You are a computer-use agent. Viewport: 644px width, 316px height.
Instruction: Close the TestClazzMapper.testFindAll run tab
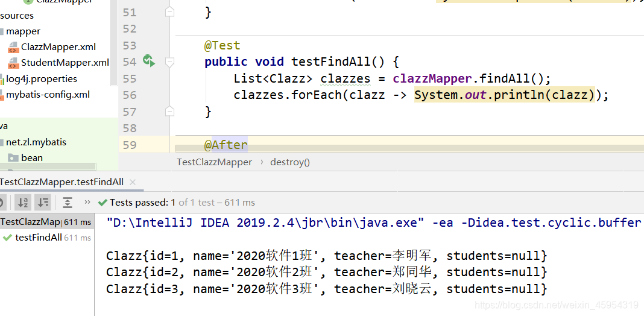132,182
